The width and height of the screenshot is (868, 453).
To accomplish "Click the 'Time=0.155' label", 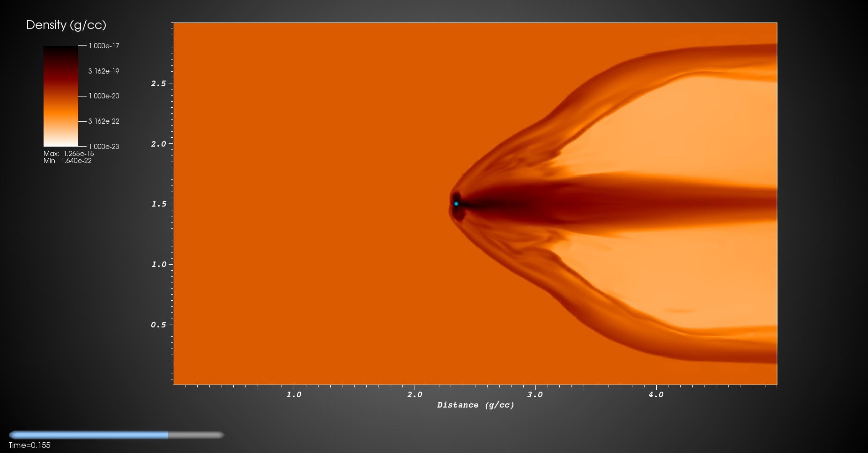I will click(30, 445).
